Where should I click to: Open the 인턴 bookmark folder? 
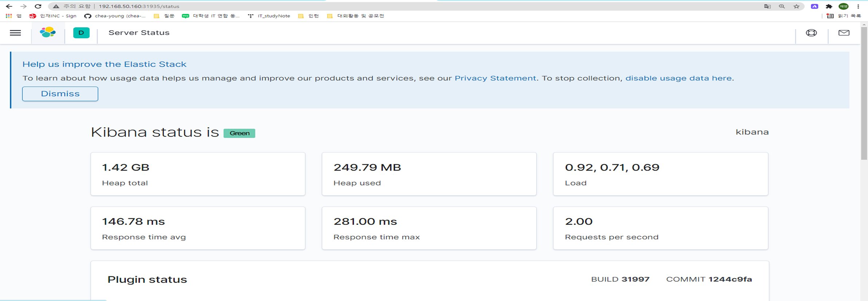coord(309,16)
